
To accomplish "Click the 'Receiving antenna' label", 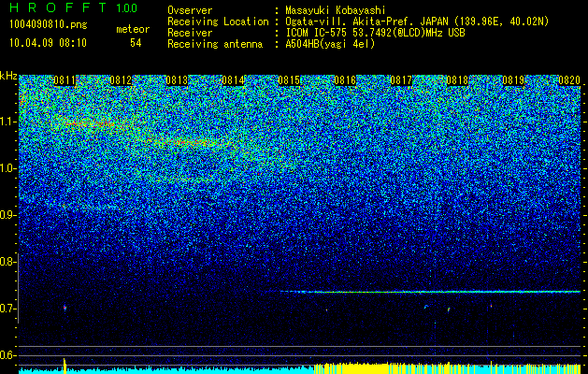I will coord(215,44).
